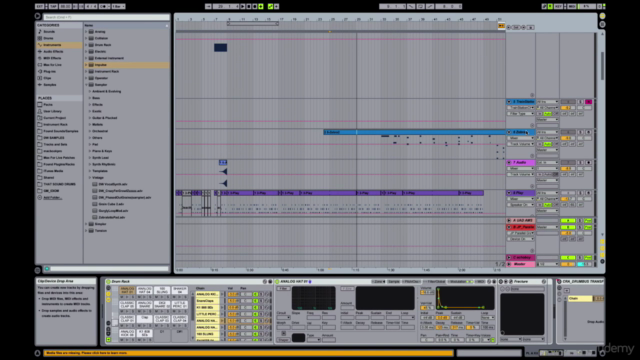This screenshot has width=640, height=360.
Task: Fold the 5 TranStatter track
Action: pos(509,102)
